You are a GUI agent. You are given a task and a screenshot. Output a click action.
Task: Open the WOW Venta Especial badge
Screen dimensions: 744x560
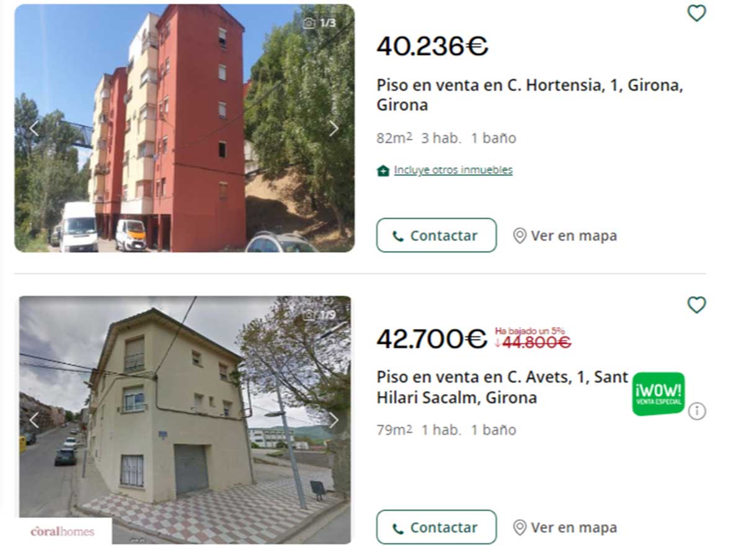point(658,393)
